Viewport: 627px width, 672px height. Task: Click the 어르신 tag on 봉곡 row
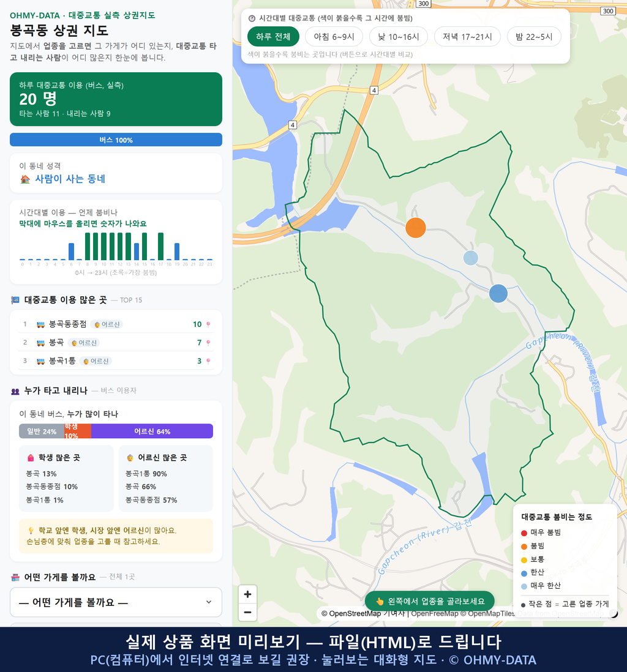[x=84, y=343]
